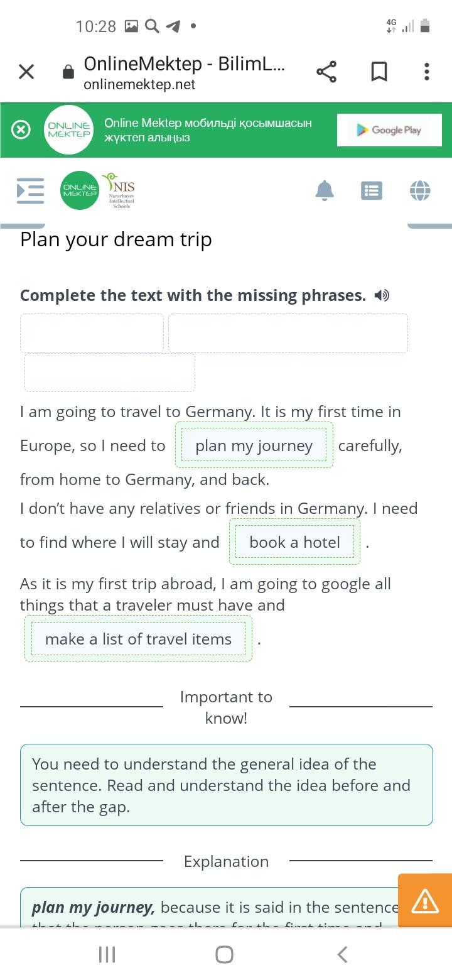Open notifications bell icon
452x980 pixels.
[x=325, y=190]
